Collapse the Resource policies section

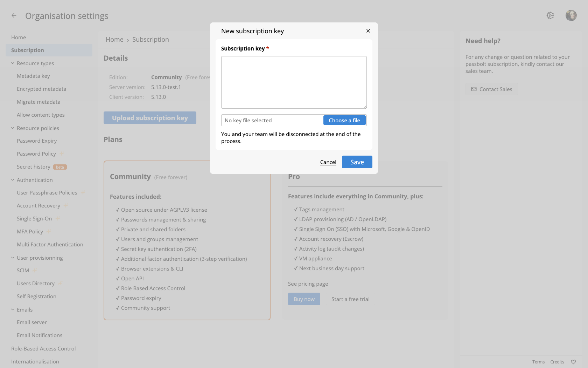(x=13, y=128)
